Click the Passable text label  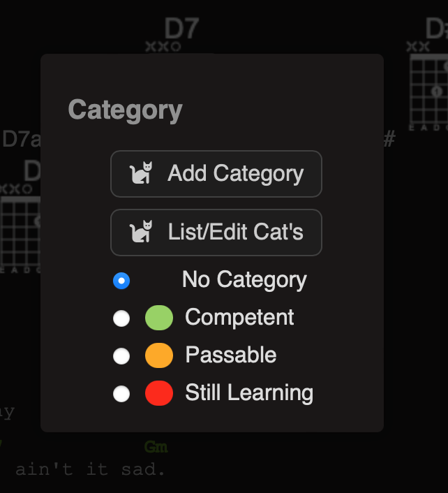[x=230, y=355]
